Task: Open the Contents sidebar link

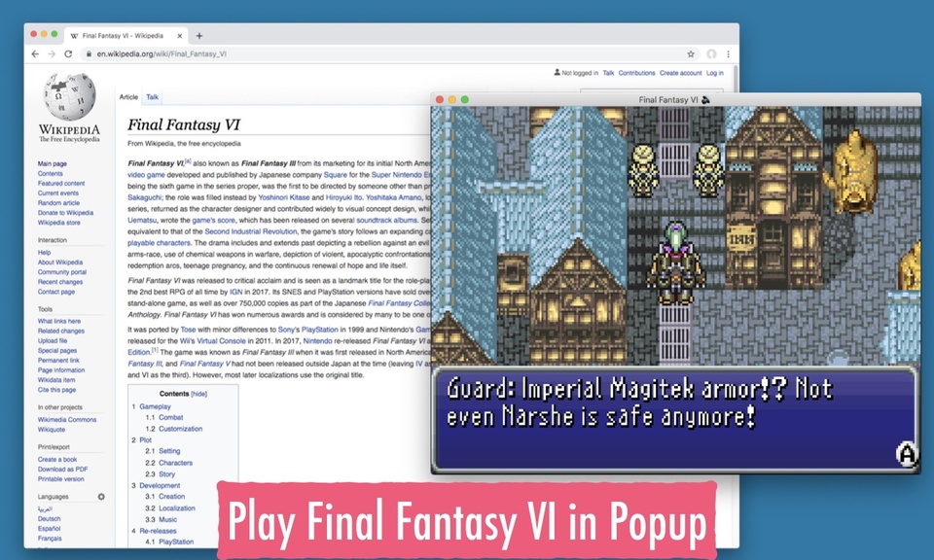Action: tap(50, 174)
